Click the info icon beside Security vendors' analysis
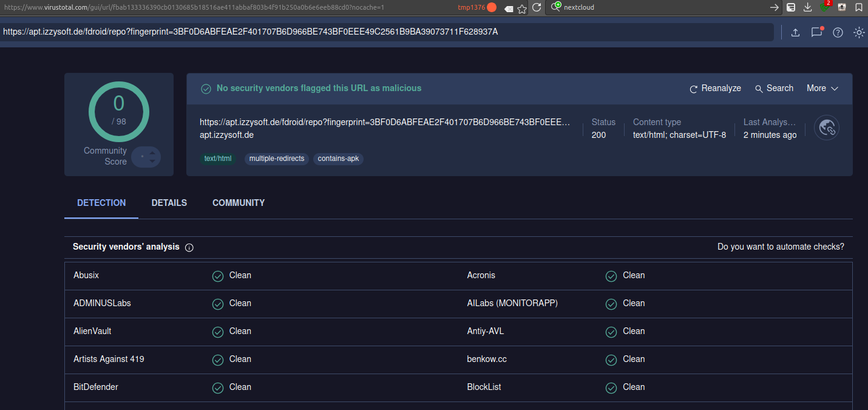Viewport: 868px width, 410px height. 189,247
